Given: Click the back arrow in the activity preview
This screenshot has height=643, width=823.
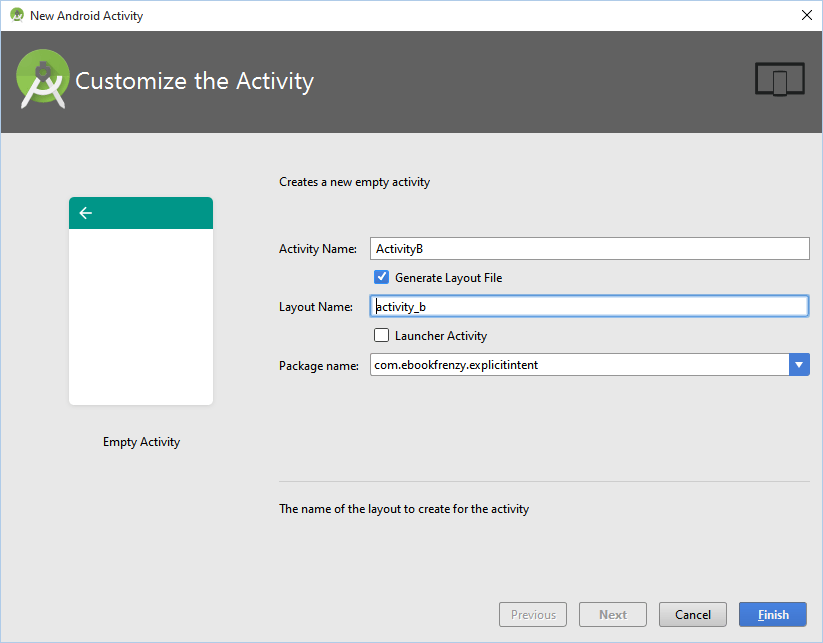Looking at the screenshot, I should [86, 213].
